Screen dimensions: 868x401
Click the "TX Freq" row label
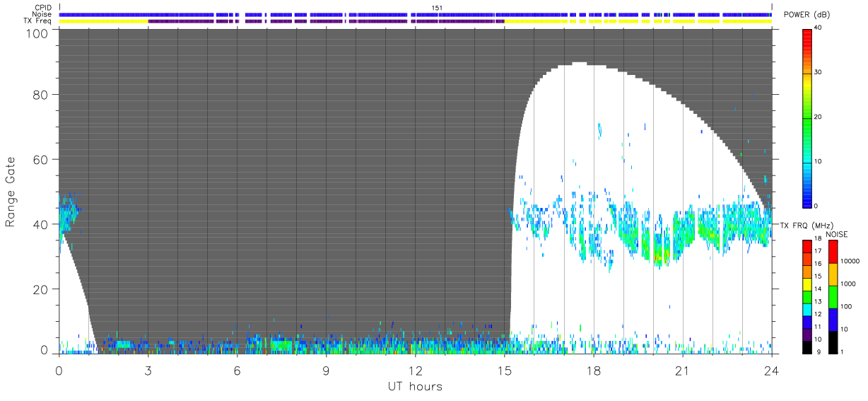click(x=39, y=21)
